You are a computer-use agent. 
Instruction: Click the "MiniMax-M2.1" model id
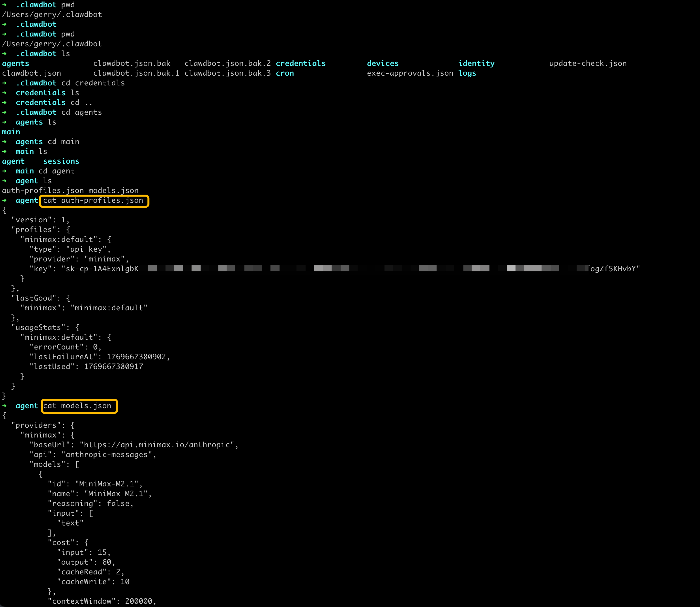(107, 484)
